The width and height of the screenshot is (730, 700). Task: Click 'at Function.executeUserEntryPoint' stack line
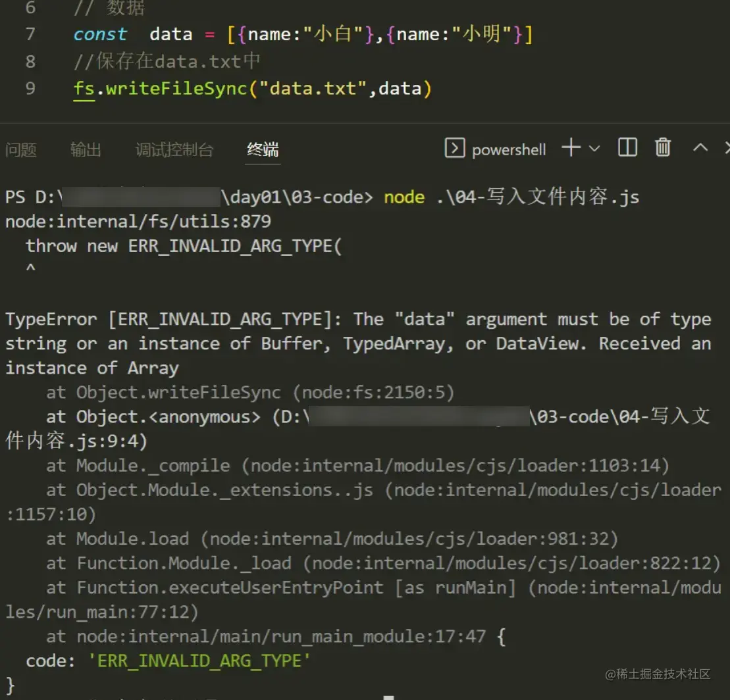click(363, 600)
